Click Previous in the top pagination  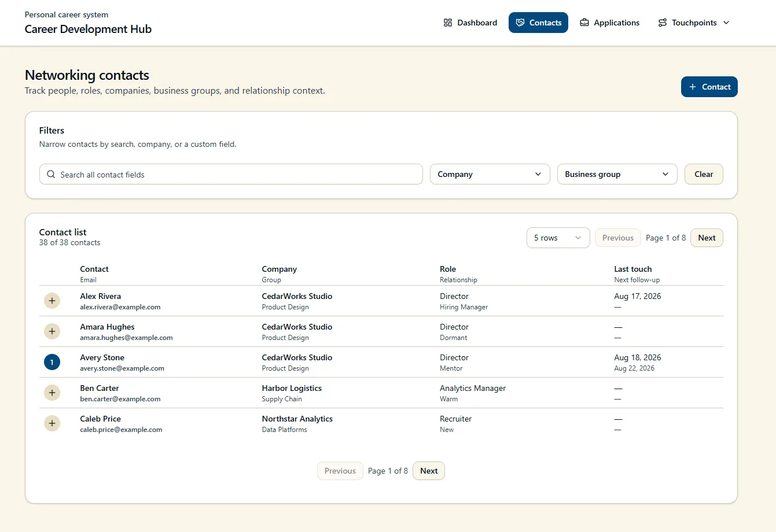(x=618, y=238)
